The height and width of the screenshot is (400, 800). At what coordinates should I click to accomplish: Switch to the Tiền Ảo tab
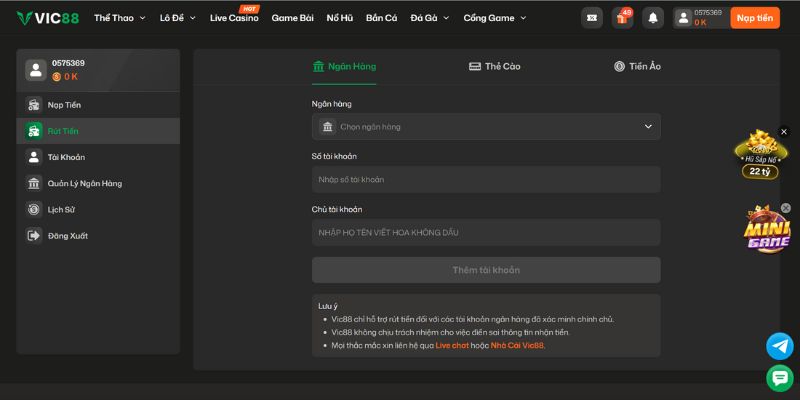[x=637, y=66]
